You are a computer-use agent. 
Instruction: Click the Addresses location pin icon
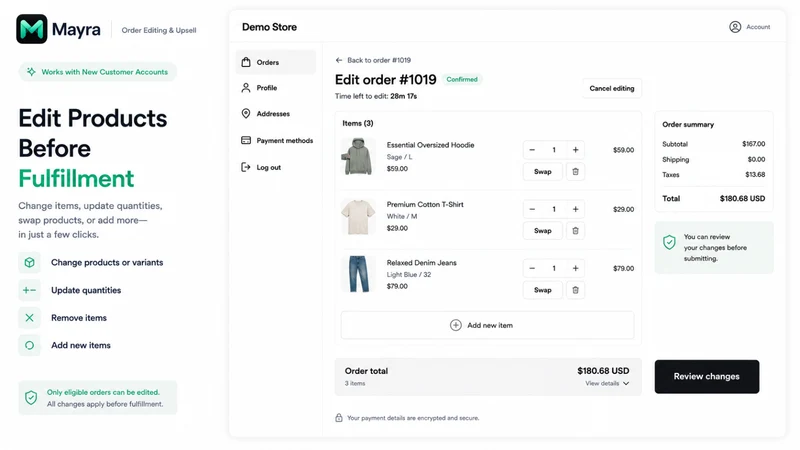pos(246,113)
